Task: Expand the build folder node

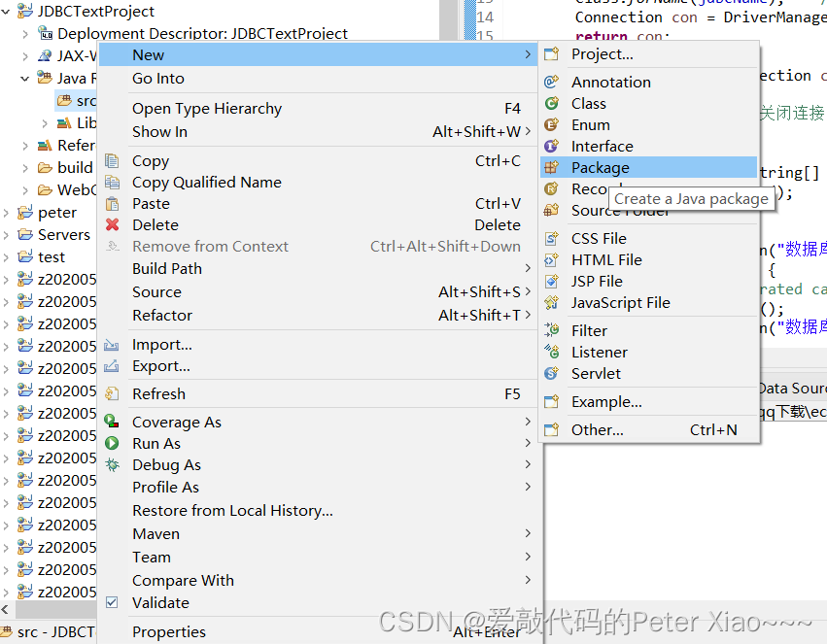Action: (x=25, y=168)
